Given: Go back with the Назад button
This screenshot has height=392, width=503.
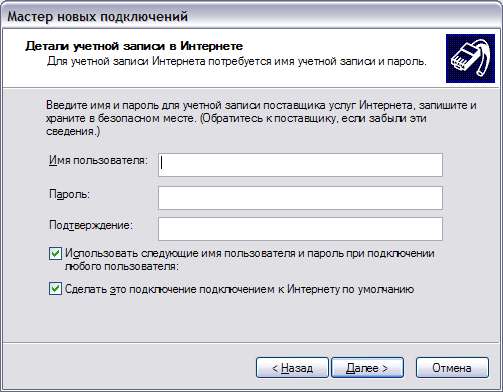Looking at the screenshot, I should pyautogui.click(x=292, y=368).
